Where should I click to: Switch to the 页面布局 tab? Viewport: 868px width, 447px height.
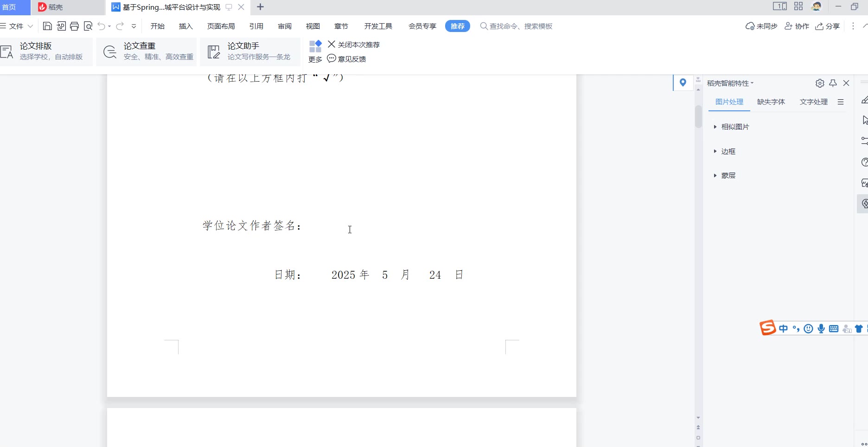click(x=221, y=26)
